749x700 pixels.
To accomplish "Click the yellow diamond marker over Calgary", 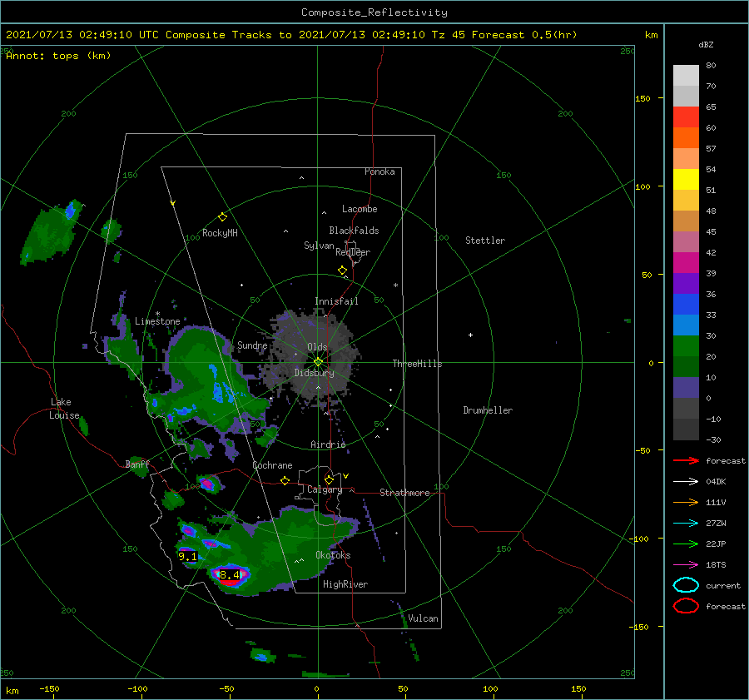I will click(329, 479).
